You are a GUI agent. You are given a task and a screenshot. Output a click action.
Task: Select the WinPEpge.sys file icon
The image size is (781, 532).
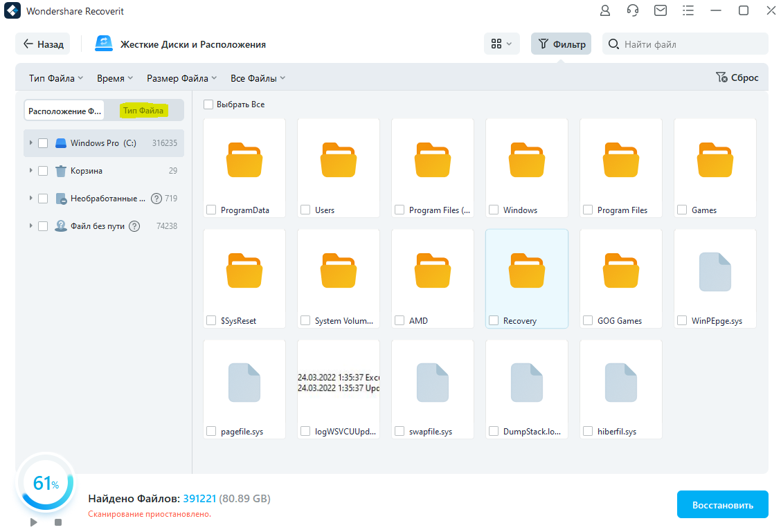coord(715,272)
